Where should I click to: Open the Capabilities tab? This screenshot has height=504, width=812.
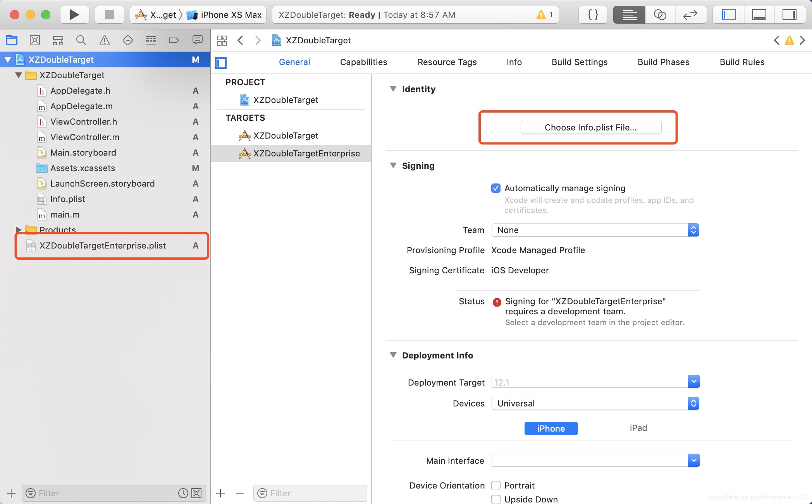click(x=363, y=62)
